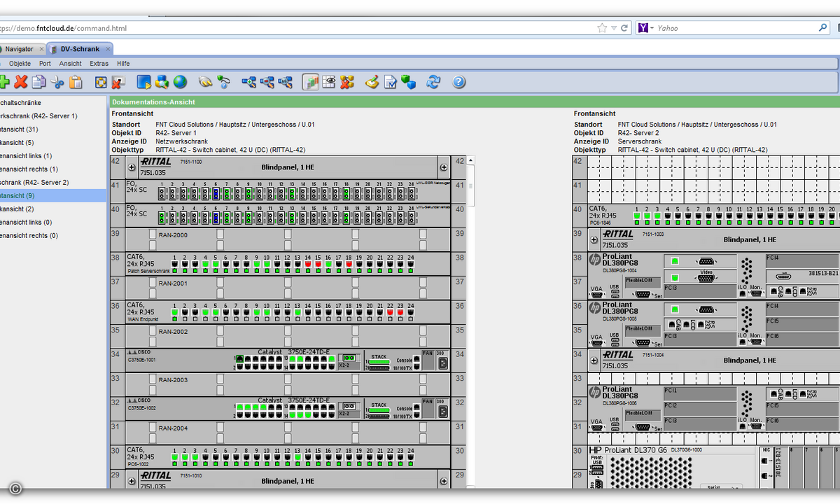
Task: Open the Extras menu
Action: coord(99,64)
